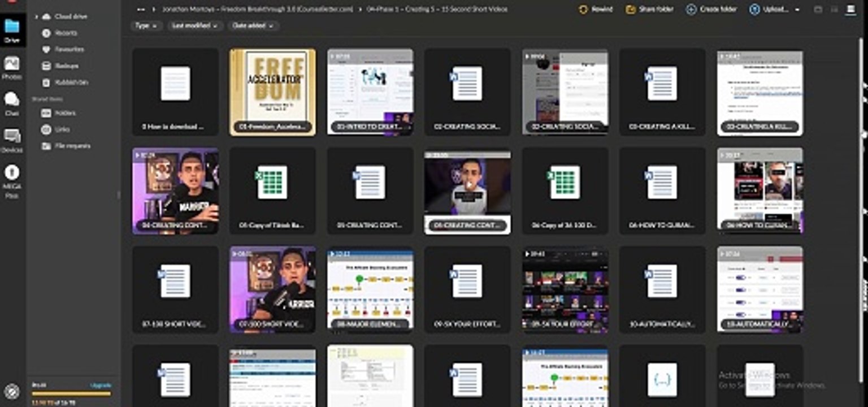Select the highlighted 05-CREATING CONT video thumbnail
The height and width of the screenshot is (407, 868).
coord(467,190)
